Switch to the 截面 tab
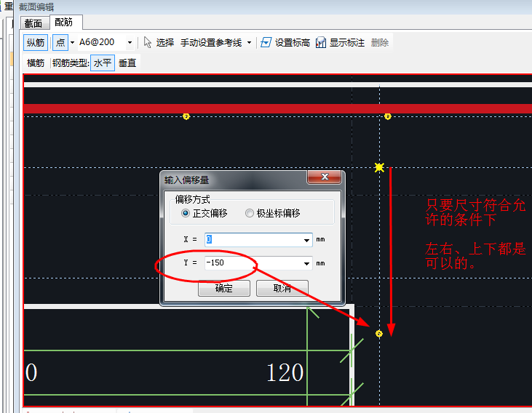The height and width of the screenshot is (413, 532). point(33,23)
